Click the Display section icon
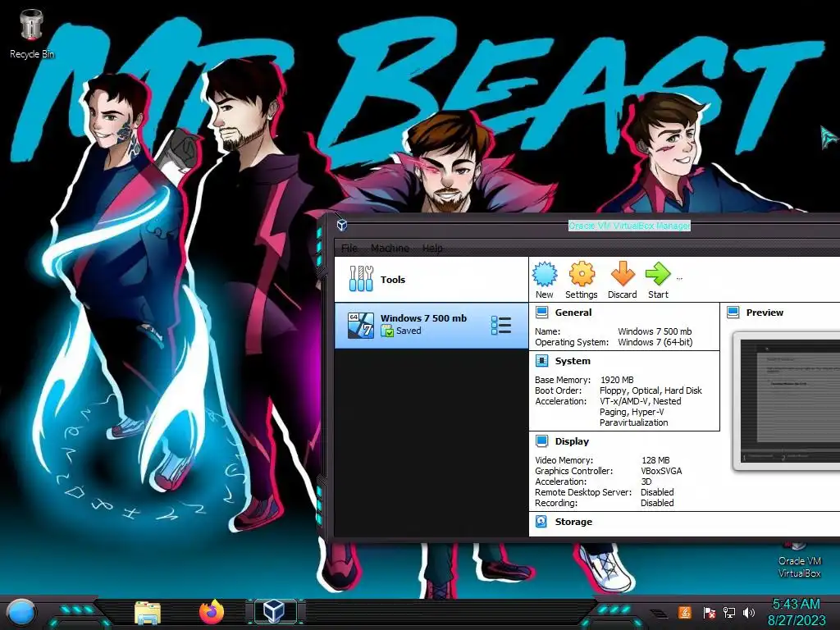Viewport: 840px width, 630px height. (541, 441)
